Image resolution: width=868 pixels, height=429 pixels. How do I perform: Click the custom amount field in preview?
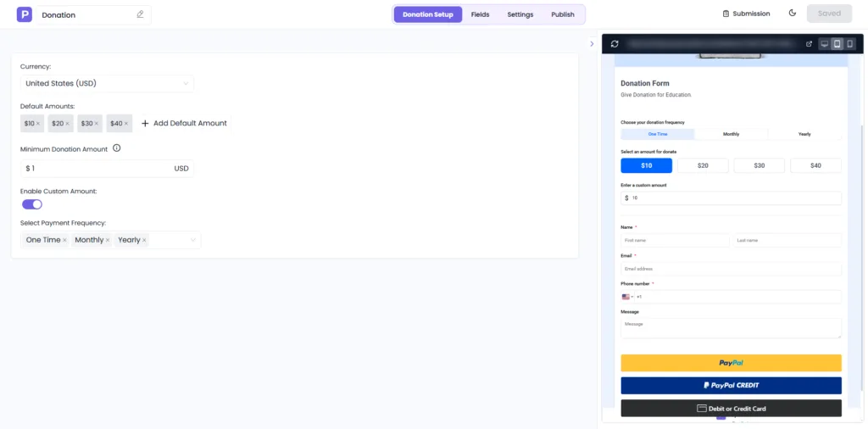732,198
